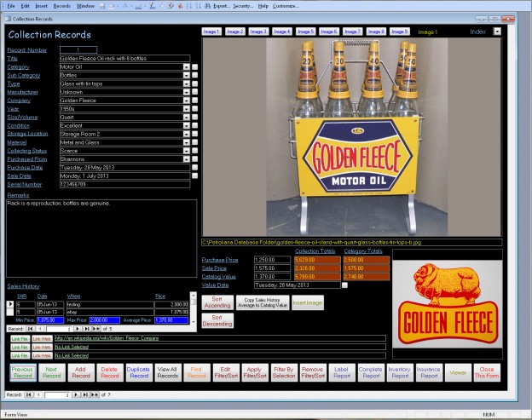Viewport: 532px width, 420px height.
Task: Click Copy Sales History Average to Catalog Value
Action: [x=263, y=302]
